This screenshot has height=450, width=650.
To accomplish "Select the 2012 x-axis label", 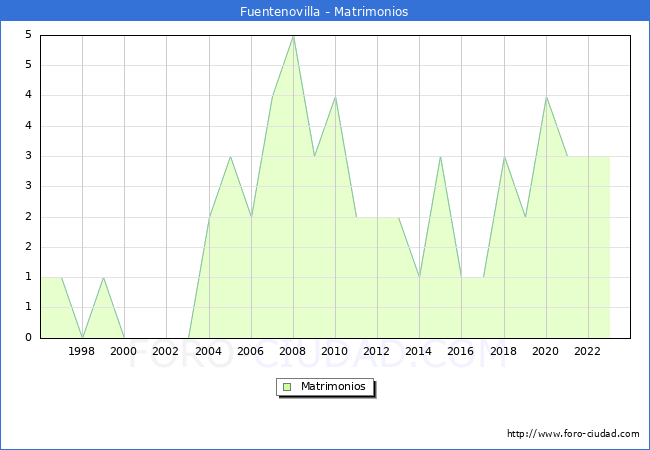I will [377, 351].
